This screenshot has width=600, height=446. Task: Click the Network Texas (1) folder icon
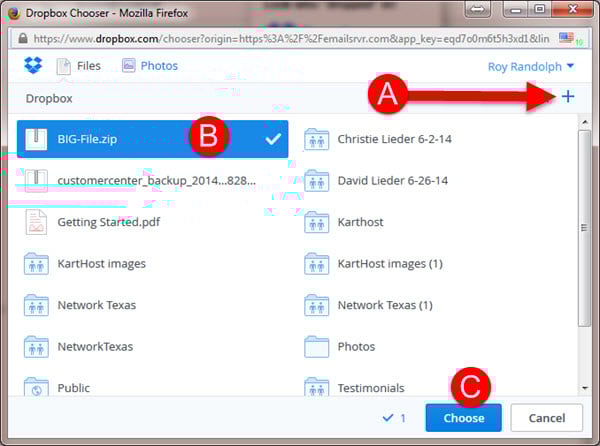(x=316, y=305)
